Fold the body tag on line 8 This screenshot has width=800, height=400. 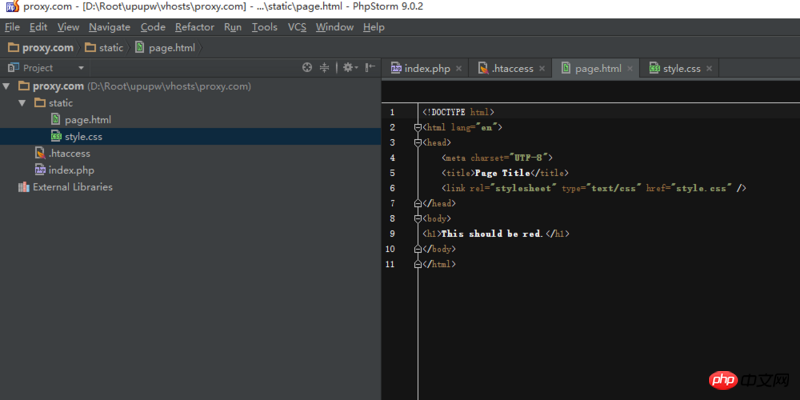click(418, 218)
